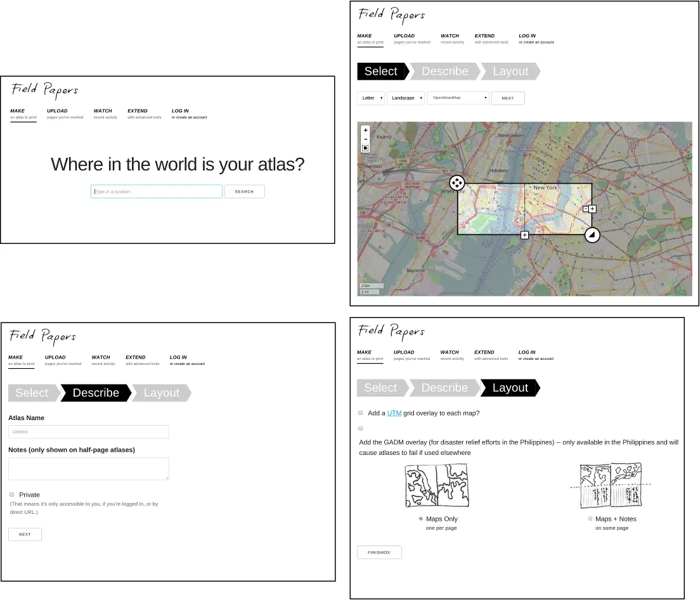The width and height of the screenshot is (700, 600).
Task: Select the Maps + Notes radio button
Action: 590,519
